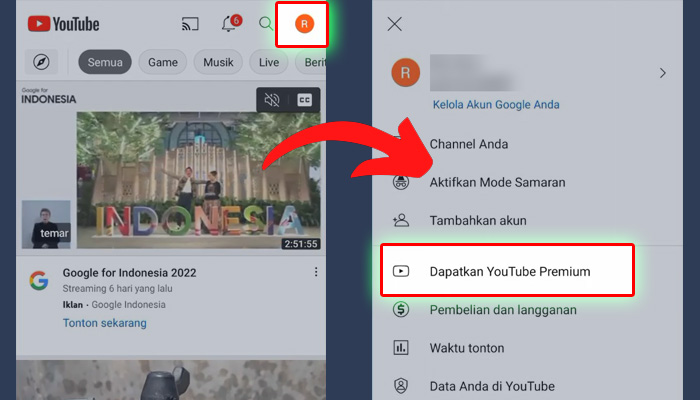Select the Game filter chip
The width and height of the screenshot is (700, 400).
pos(163,62)
